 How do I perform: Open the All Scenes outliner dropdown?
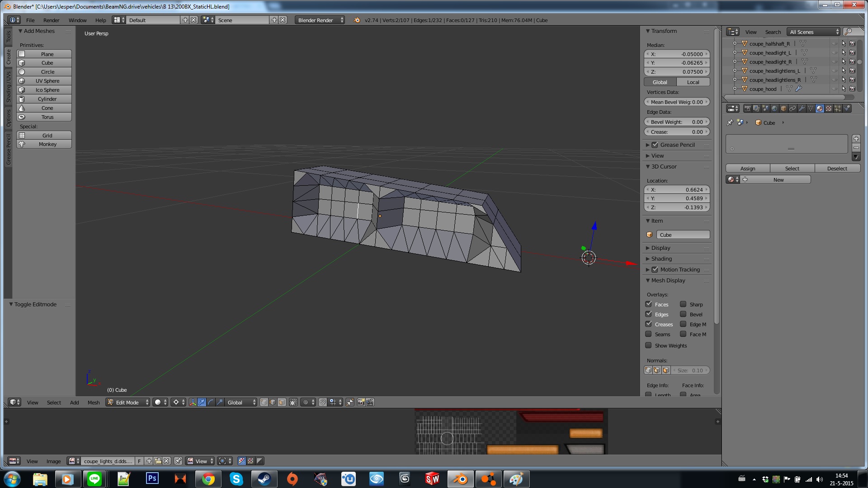[x=813, y=32]
